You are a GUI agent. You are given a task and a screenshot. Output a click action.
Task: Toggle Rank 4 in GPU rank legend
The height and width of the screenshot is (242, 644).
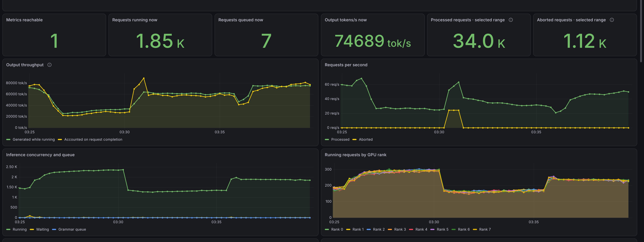pos(421,229)
